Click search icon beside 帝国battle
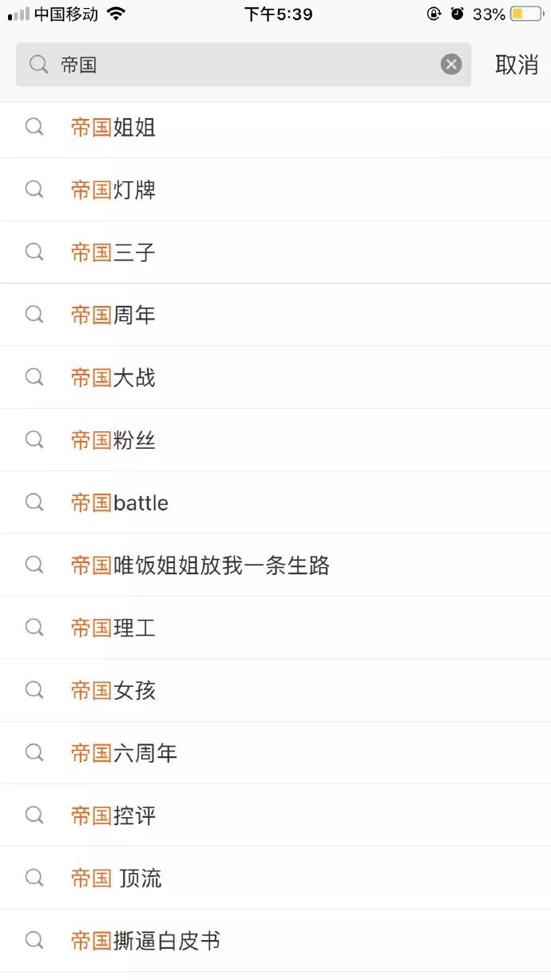Image resolution: width=551 pixels, height=980 pixels. tap(34, 502)
